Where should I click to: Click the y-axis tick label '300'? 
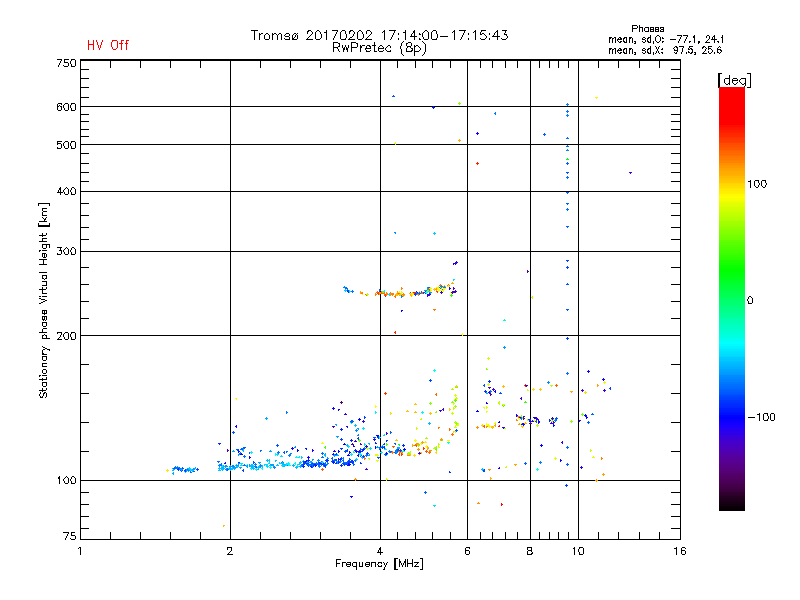point(66,252)
